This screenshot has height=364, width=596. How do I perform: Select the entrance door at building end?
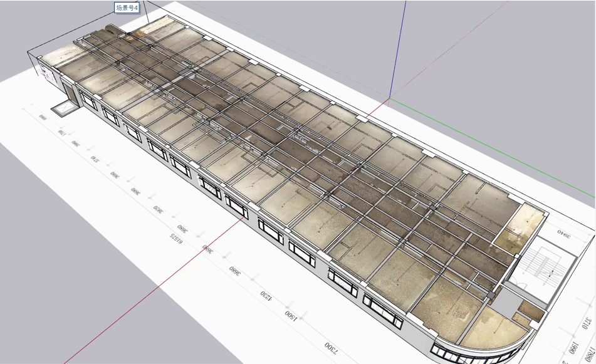coord(70,93)
